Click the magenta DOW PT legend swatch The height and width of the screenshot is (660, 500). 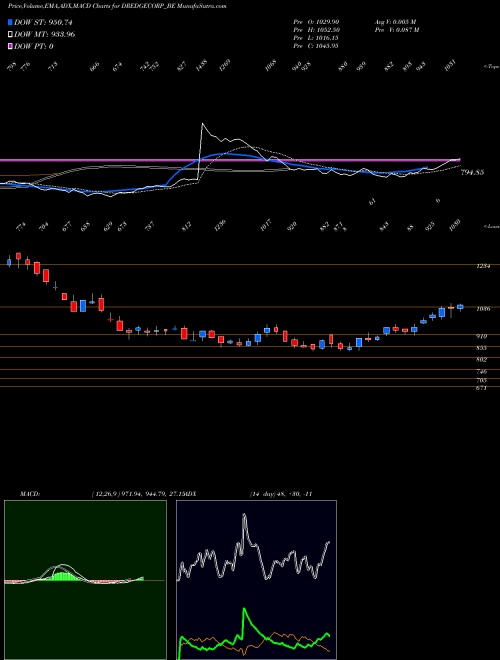point(11,46)
